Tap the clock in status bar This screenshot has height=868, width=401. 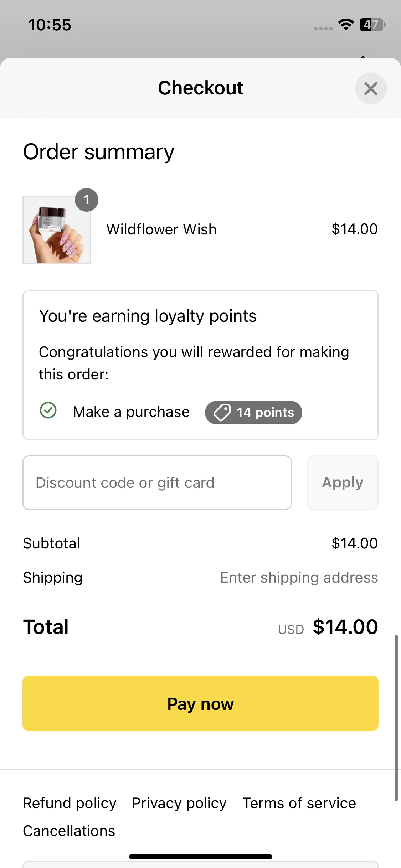pyautogui.click(x=50, y=25)
